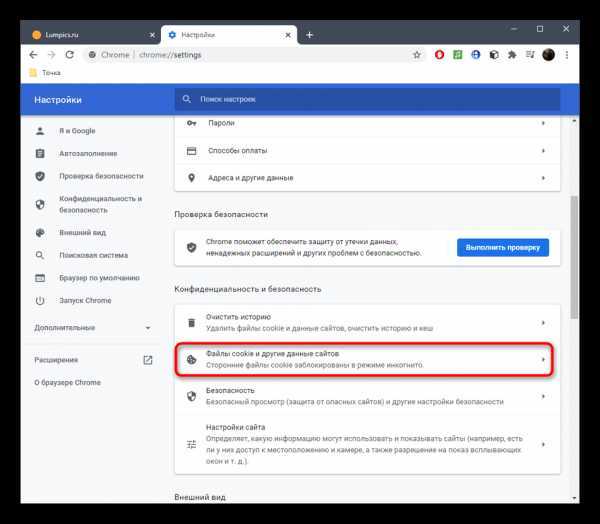This screenshot has height=524, width=600.
Task: Open Я и Google sidebar entry
Action: pos(77,131)
